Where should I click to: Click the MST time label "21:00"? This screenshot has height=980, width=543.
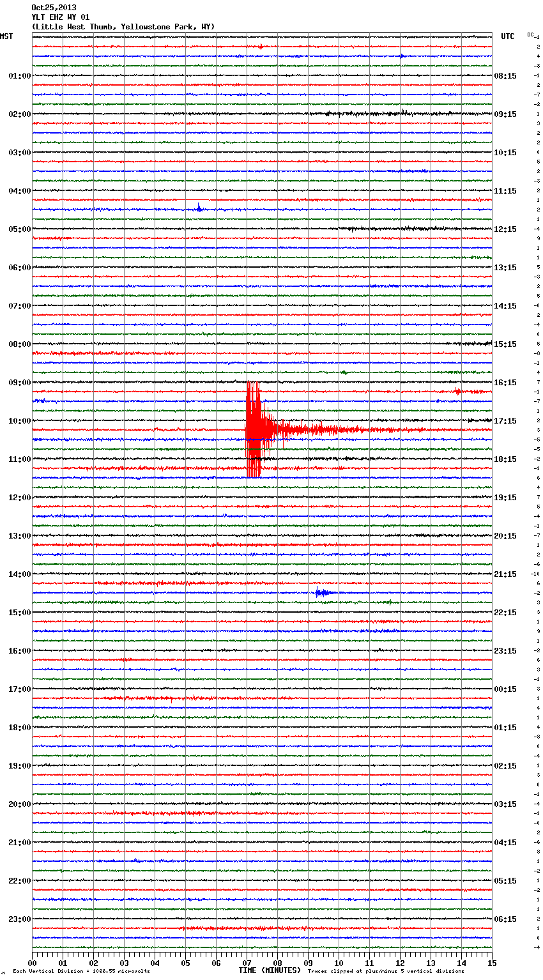19,843
